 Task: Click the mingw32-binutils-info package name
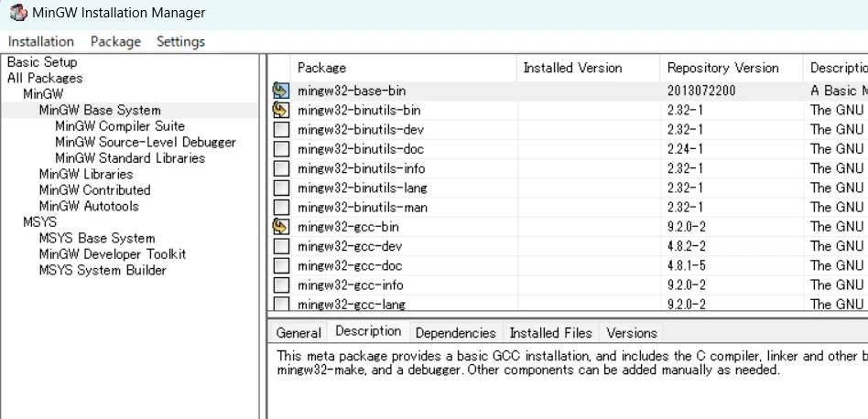coord(362,168)
